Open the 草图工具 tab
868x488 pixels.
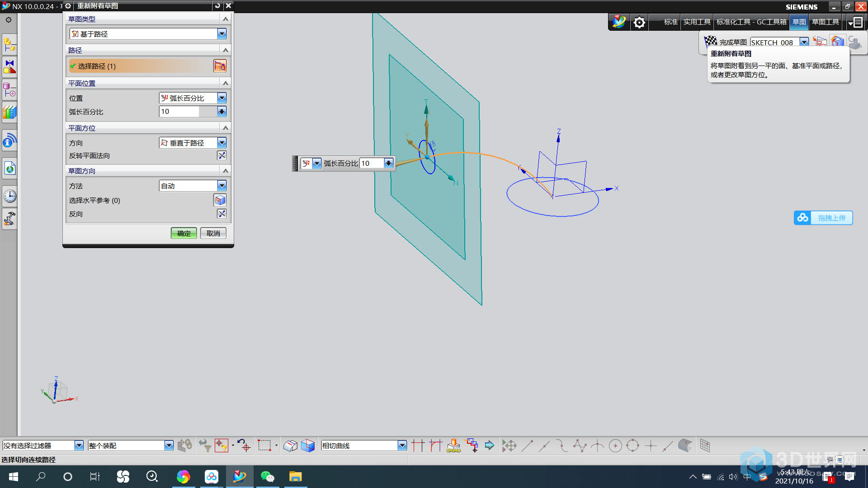(826, 22)
